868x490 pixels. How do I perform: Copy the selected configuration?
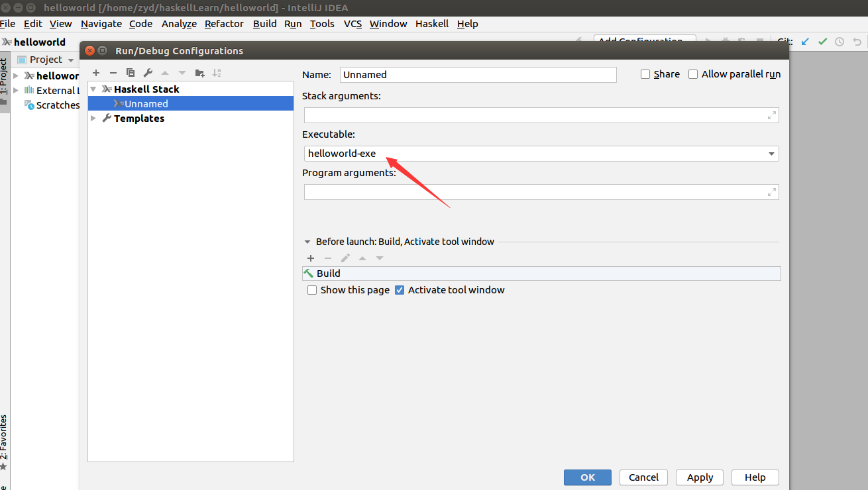point(130,73)
